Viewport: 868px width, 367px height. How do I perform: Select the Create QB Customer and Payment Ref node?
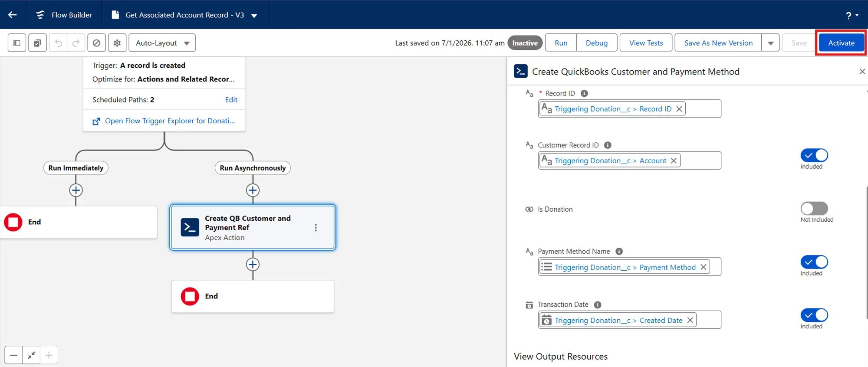coord(253,227)
